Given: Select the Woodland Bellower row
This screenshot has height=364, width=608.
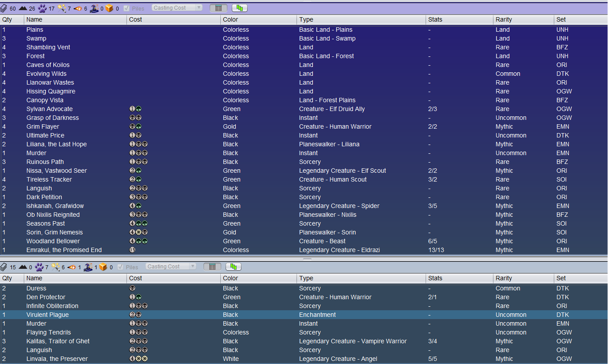Looking at the screenshot, I should tap(304, 241).
